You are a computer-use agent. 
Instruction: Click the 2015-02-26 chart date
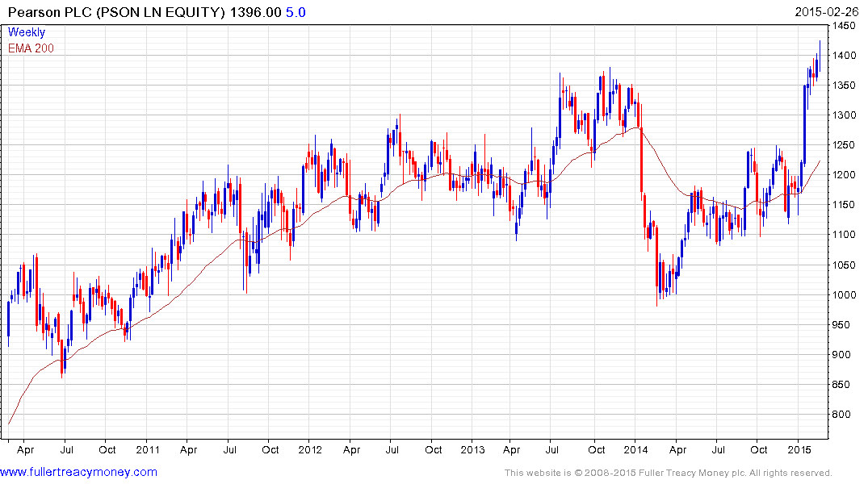(827, 12)
